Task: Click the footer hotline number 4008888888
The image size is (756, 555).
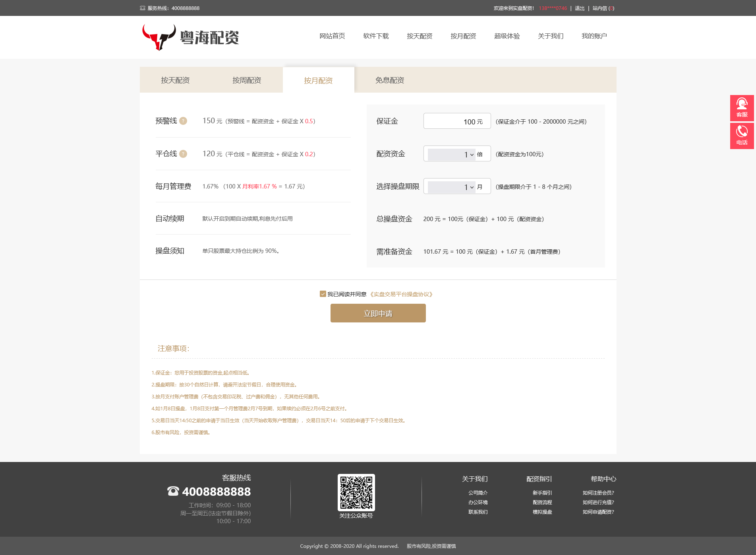Action: coord(217,492)
